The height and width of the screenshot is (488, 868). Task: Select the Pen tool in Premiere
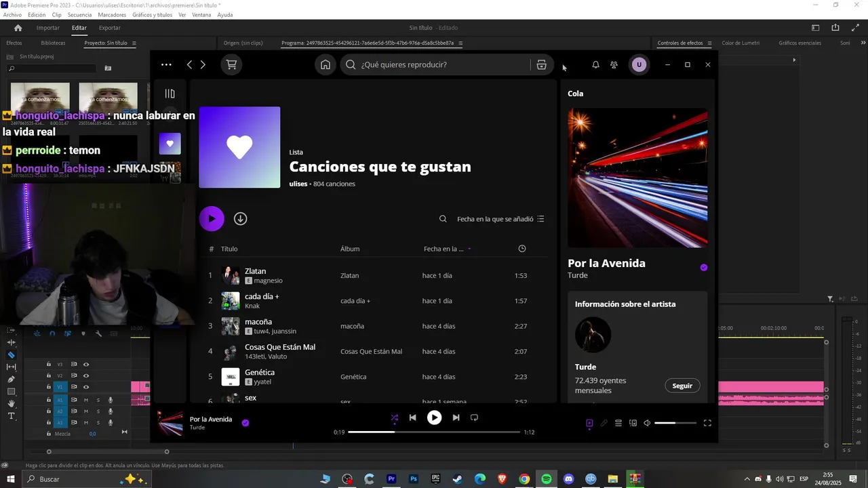pyautogui.click(x=11, y=379)
